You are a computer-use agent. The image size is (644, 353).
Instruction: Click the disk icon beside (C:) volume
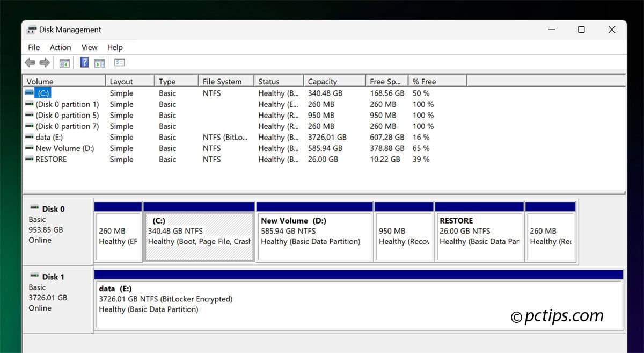(30, 93)
